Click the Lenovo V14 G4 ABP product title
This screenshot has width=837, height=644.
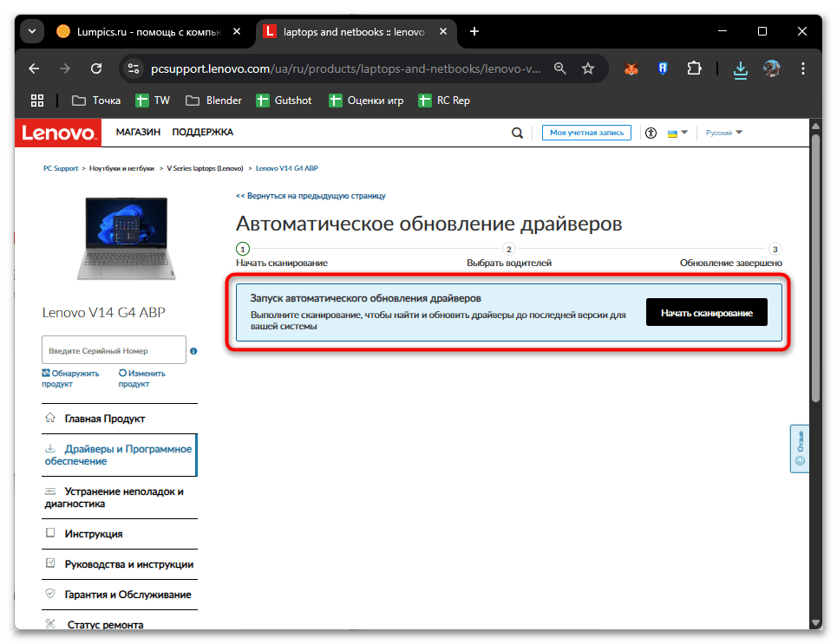pyautogui.click(x=103, y=312)
